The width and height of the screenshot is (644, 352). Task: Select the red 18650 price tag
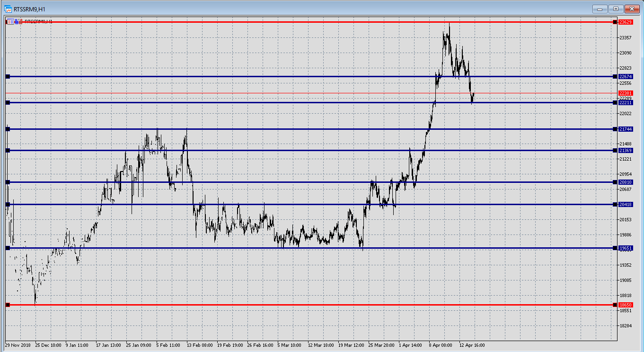tap(626, 305)
